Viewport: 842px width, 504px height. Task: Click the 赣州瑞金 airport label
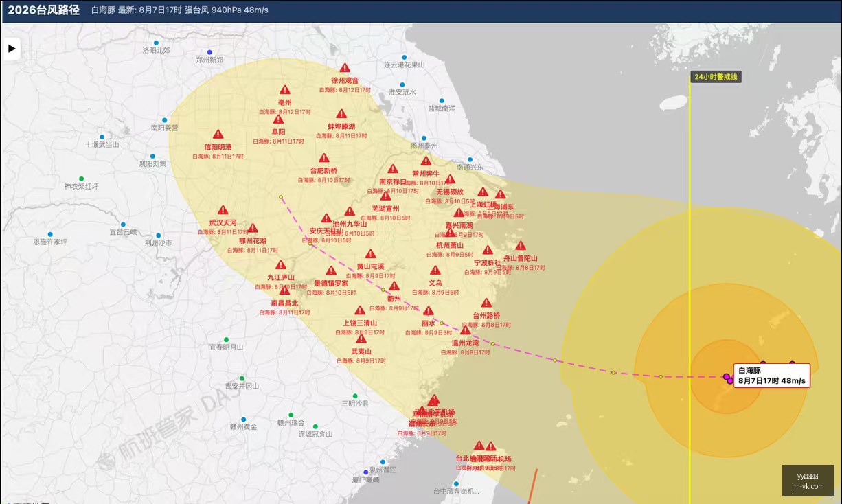[291, 423]
